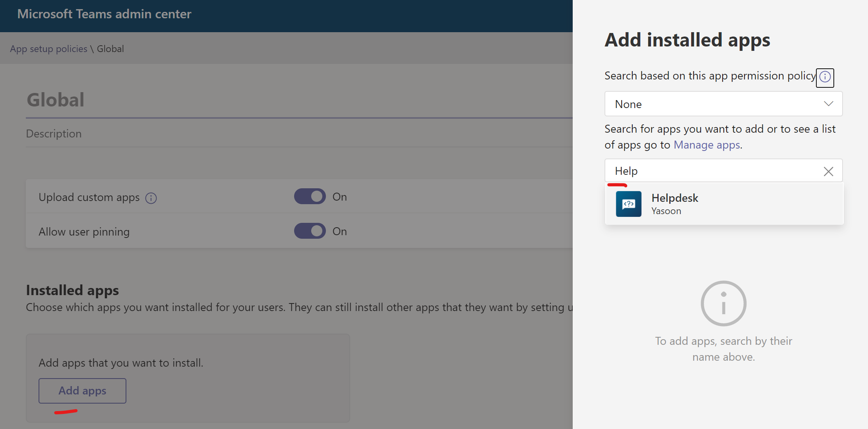Open the Manage apps link
The width and height of the screenshot is (868, 429).
(x=707, y=145)
